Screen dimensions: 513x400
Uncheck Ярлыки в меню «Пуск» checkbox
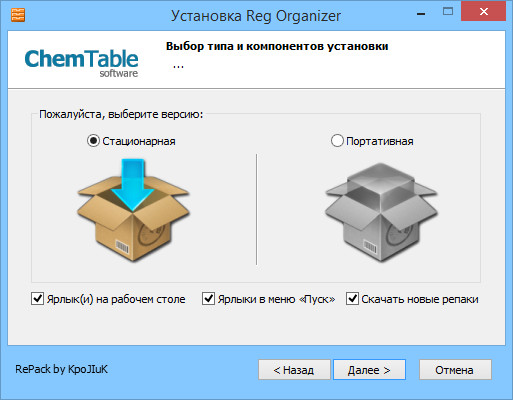click(208, 299)
